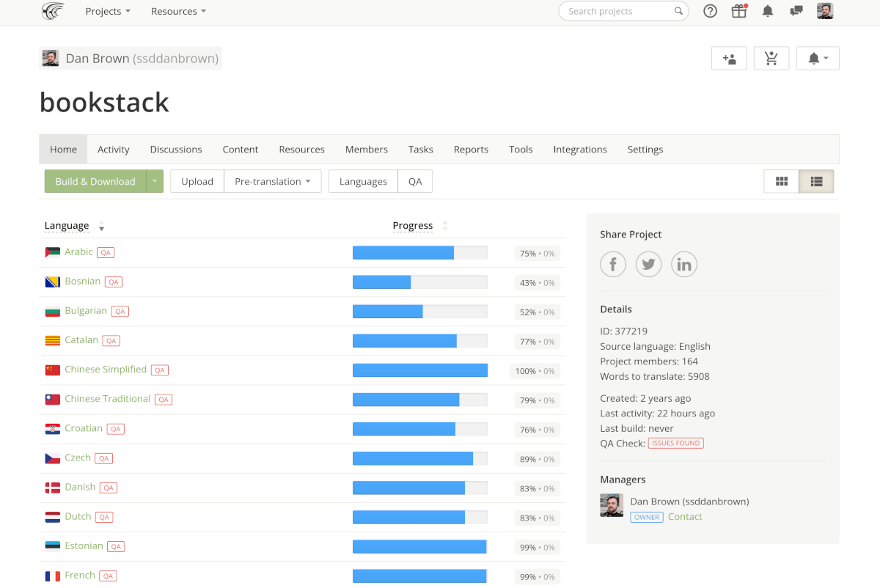Click the Crowdin logo icon
The width and height of the screenshot is (880, 588).
pyautogui.click(x=53, y=11)
